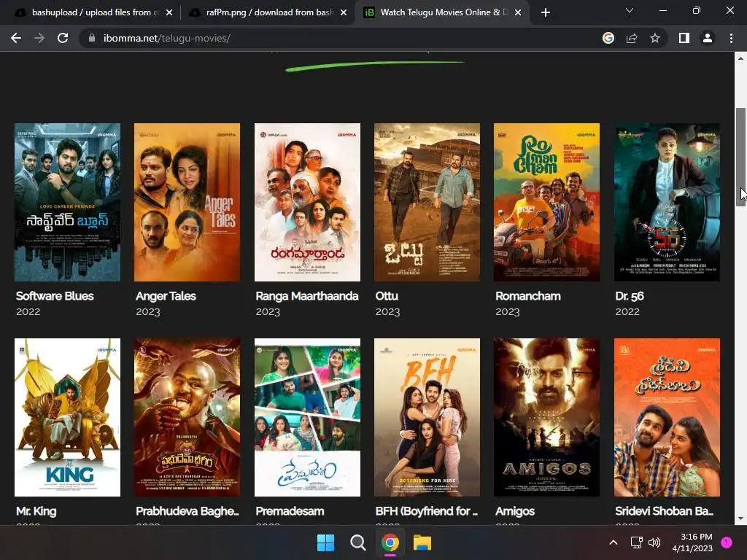Close the Watch Telugu Movies tab
747x560 pixels.
click(518, 12)
